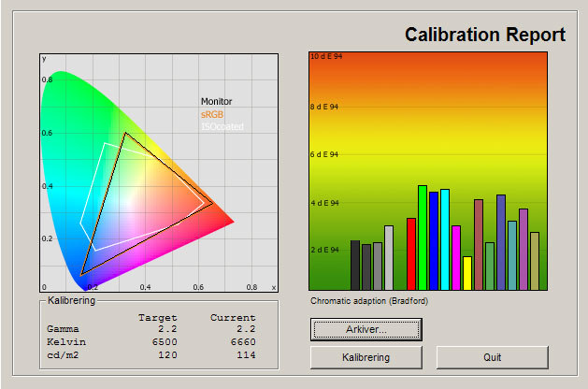Click the magenta bar in the chart

coord(456,258)
